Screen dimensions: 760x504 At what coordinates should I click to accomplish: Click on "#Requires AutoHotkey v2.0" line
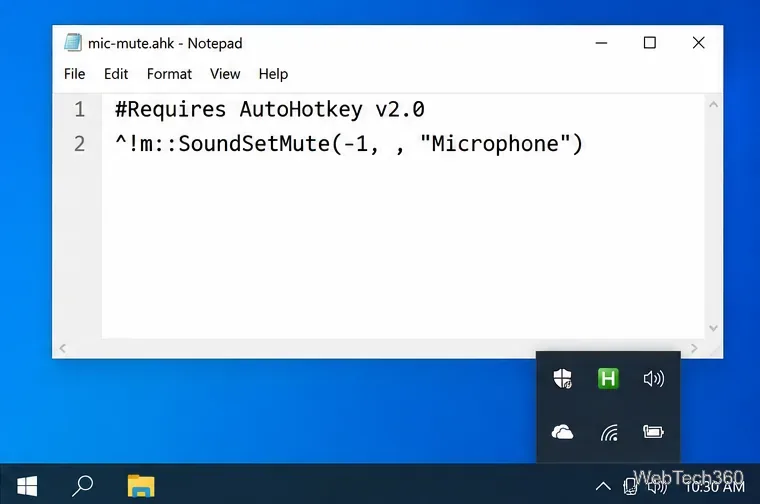269,110
